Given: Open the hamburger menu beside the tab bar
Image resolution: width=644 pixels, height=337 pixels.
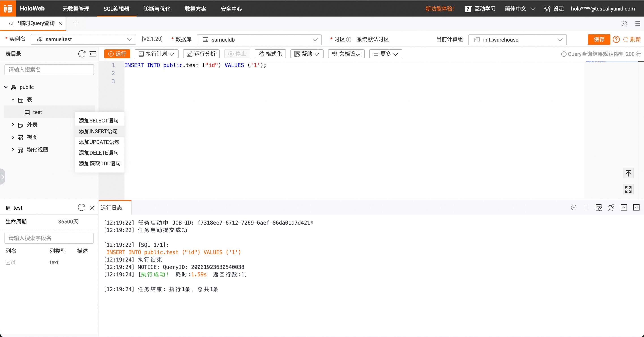Looking at the screenshot, I should pos(638,23).
